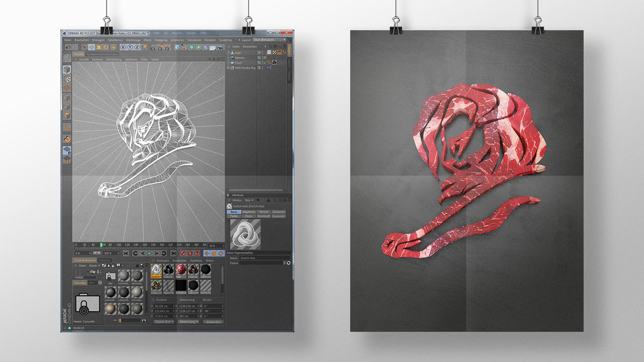644x362 pixels.
Task: Activate the Move tool in the top toolbar
Action: click(x=92, y=47)
